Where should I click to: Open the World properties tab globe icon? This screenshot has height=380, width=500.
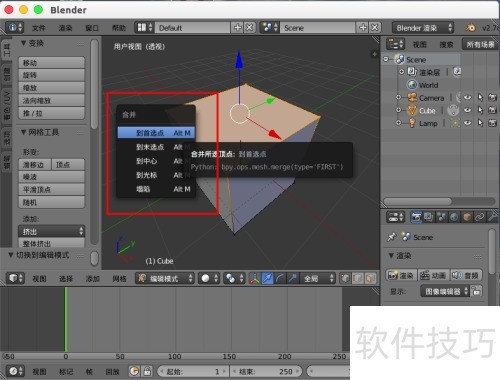pyautogui.click(x=454, y=217)
